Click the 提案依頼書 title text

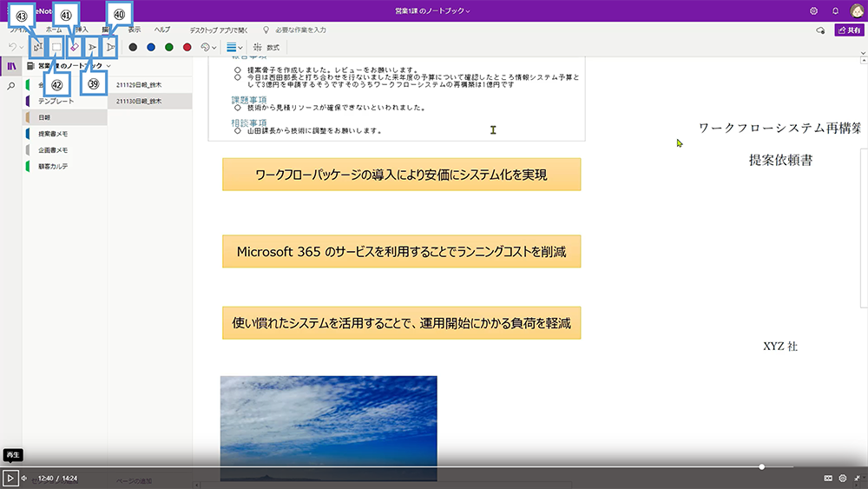pos(780,160)
